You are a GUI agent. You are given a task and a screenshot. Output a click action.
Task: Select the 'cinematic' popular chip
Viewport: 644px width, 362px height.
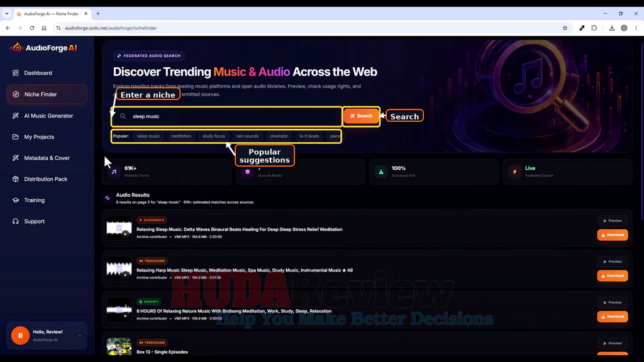279,136
